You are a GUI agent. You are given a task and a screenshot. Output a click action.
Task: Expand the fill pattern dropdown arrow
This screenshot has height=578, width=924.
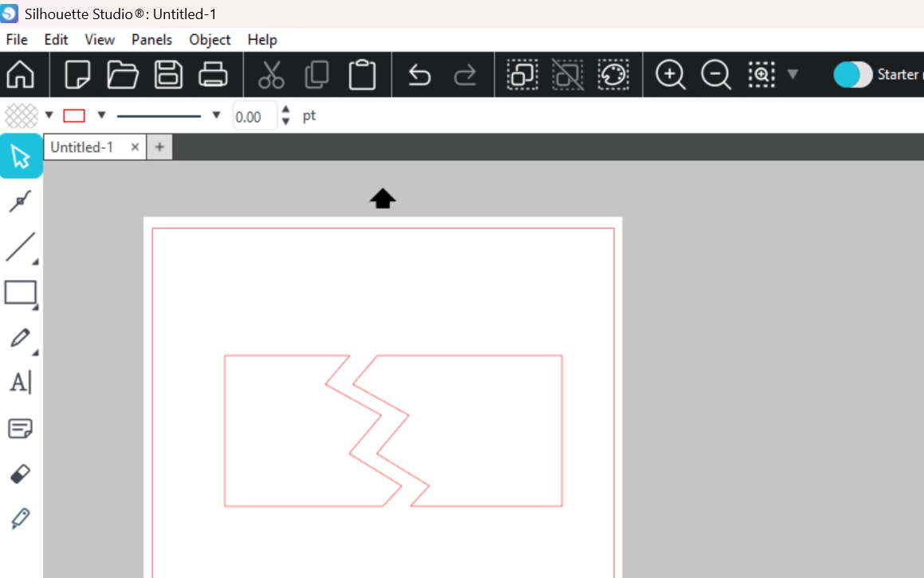(49, 116)
